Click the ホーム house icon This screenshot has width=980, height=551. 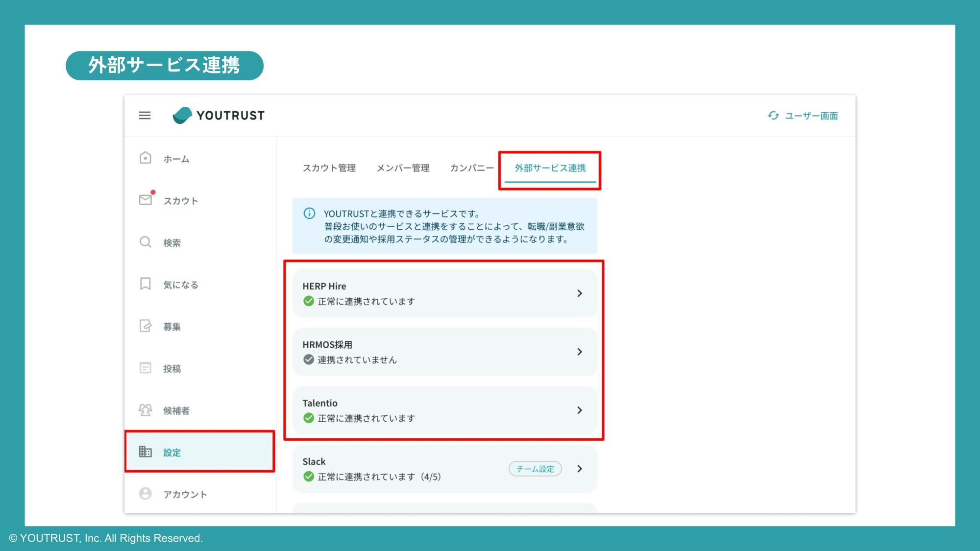145,158
